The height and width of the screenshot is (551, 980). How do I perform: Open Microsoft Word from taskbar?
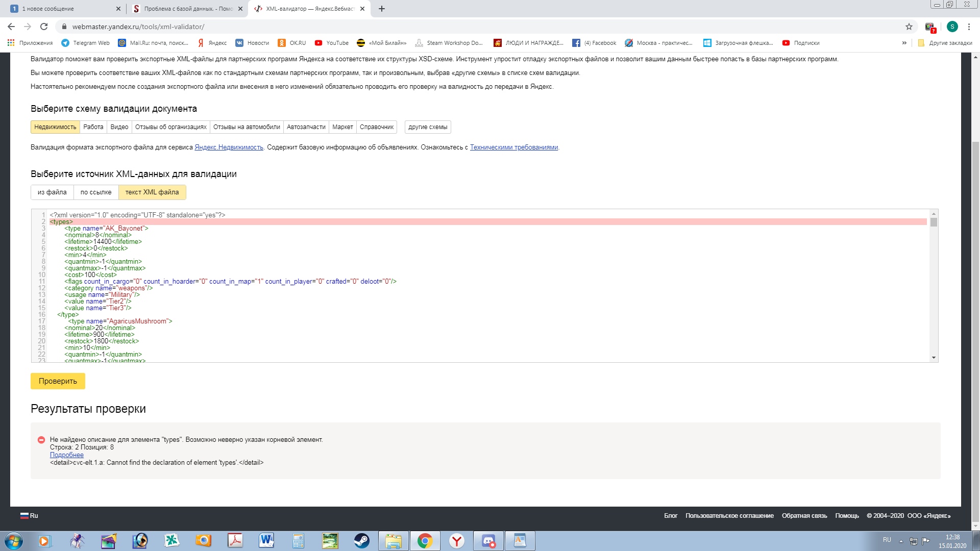266,541
